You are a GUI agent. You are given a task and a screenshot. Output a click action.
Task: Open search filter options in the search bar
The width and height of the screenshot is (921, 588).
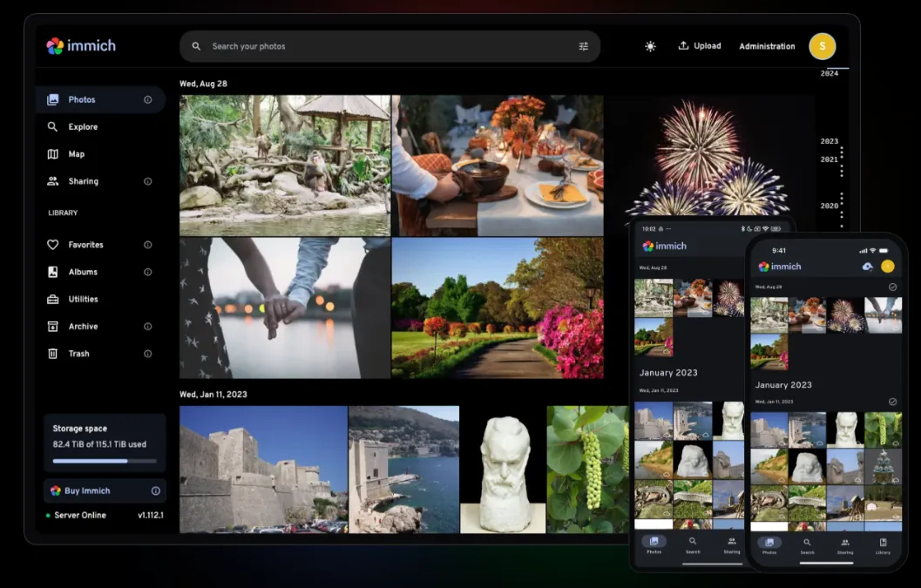point(583,46)
